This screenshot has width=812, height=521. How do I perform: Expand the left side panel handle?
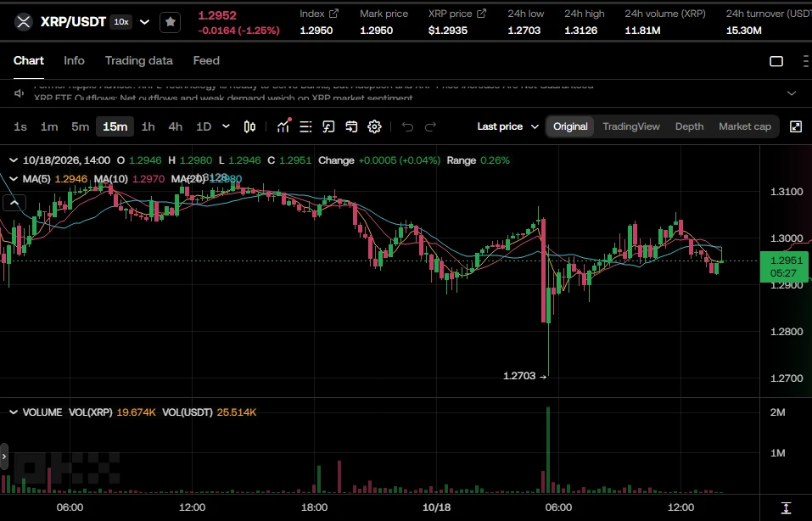coord(4,457)
